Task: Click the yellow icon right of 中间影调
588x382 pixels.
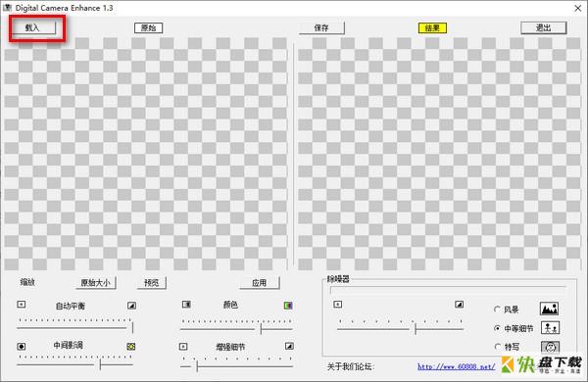Action: [x=131, y=347]
